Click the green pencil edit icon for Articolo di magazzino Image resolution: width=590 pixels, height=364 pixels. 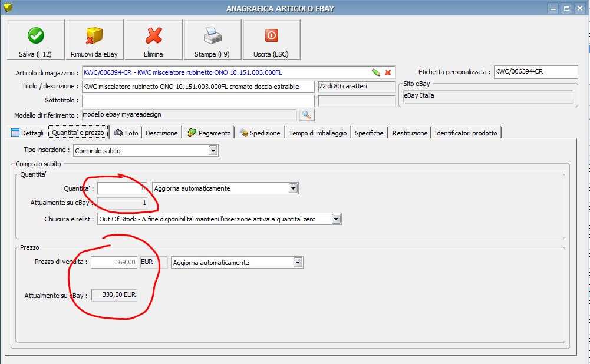375,72
